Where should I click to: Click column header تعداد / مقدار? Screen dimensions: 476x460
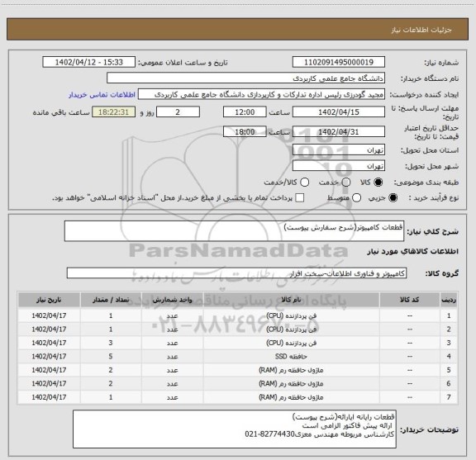pos(111,300)
